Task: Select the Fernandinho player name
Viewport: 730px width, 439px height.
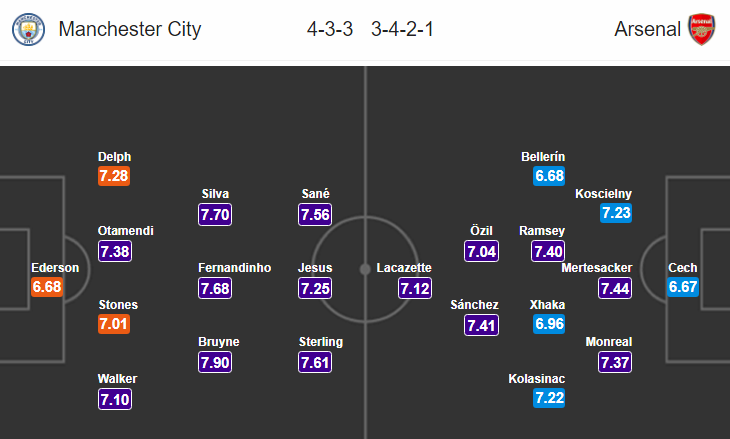Action: pyautogui.click(x=235, y=268)
